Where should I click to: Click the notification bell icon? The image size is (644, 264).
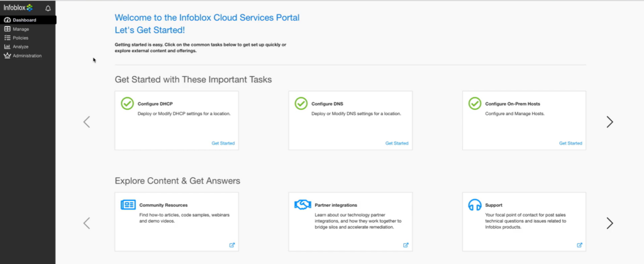(x=48, y=8)
